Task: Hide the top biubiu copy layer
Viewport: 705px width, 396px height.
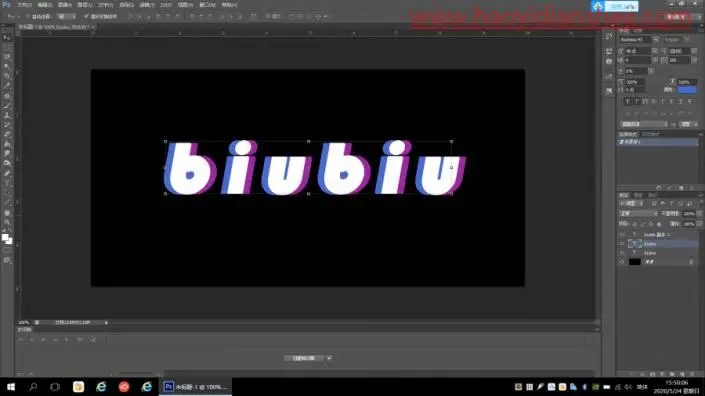Action: [x=622, y=235]
